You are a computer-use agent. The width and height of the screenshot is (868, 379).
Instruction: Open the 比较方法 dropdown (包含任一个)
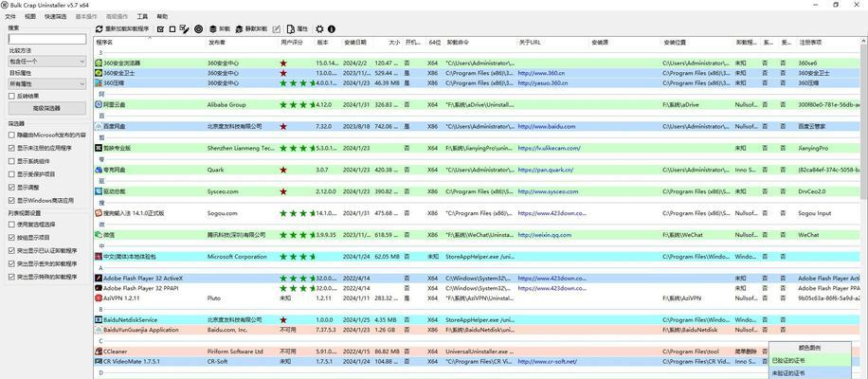(x=47, y=62)
